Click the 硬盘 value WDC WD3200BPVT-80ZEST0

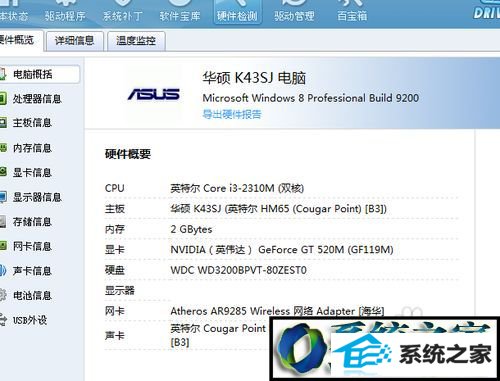coord(238,270)
